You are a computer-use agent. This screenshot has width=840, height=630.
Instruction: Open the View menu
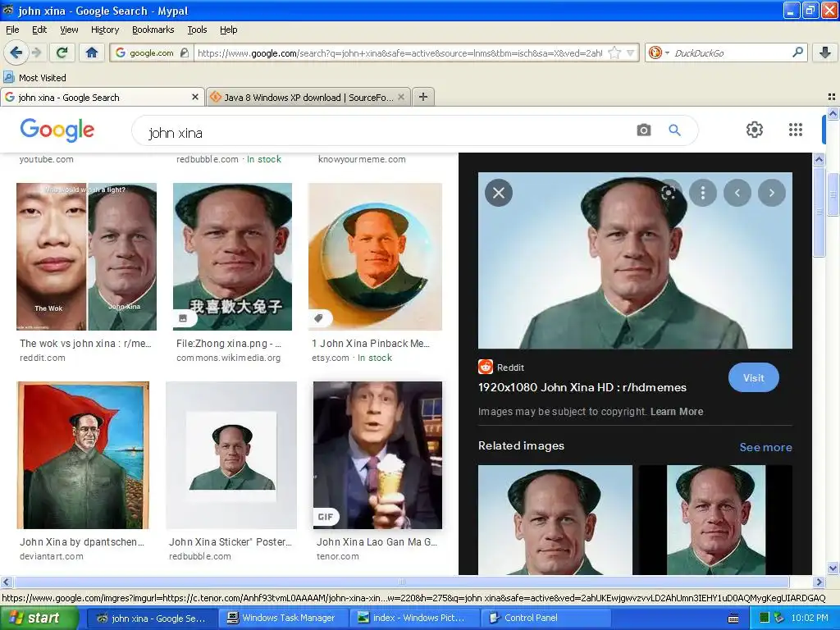(x=69, y=30)
